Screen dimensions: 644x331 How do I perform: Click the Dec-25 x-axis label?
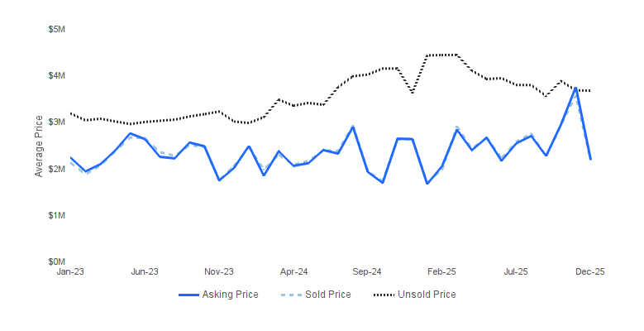coord(589,271)
